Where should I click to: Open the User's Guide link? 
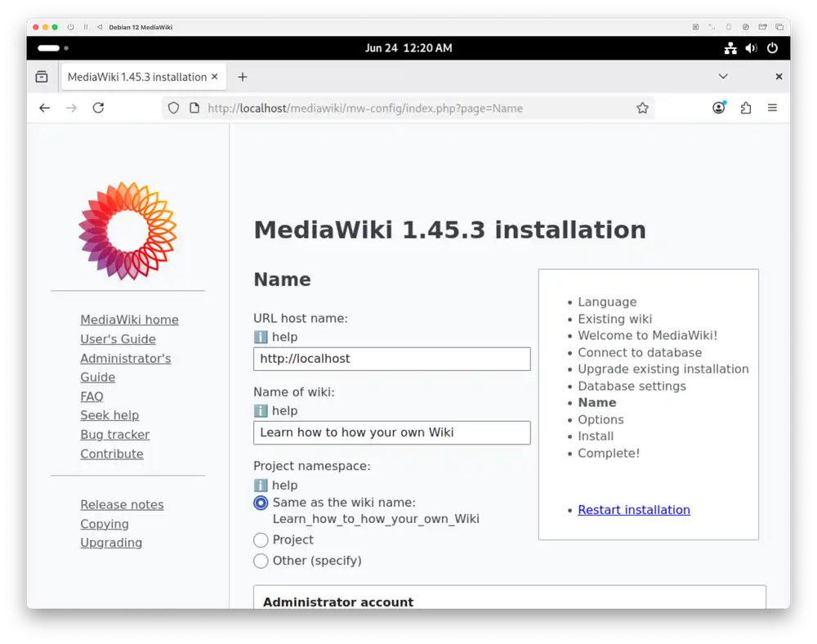pos(118,339)
